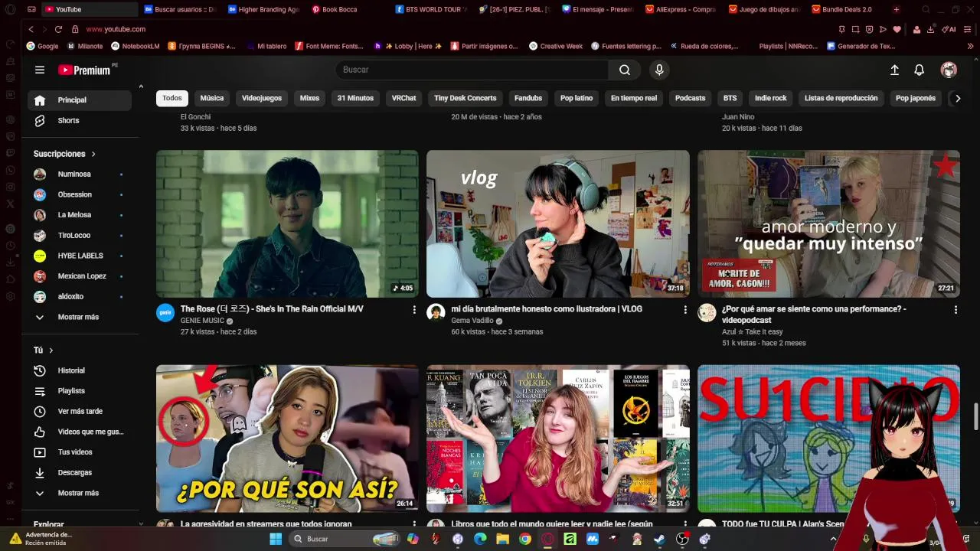
Task: Open Playlists in the sidebar
Action: click(80, 391)
